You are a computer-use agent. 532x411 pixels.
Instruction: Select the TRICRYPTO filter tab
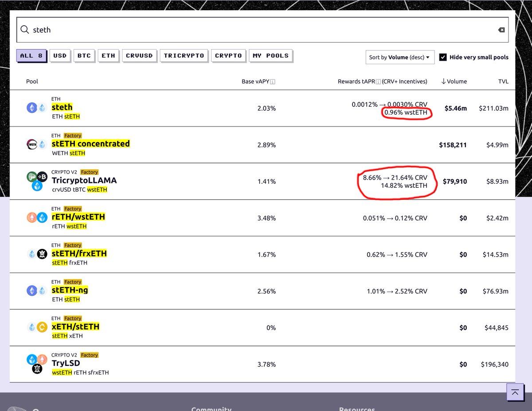184,56
